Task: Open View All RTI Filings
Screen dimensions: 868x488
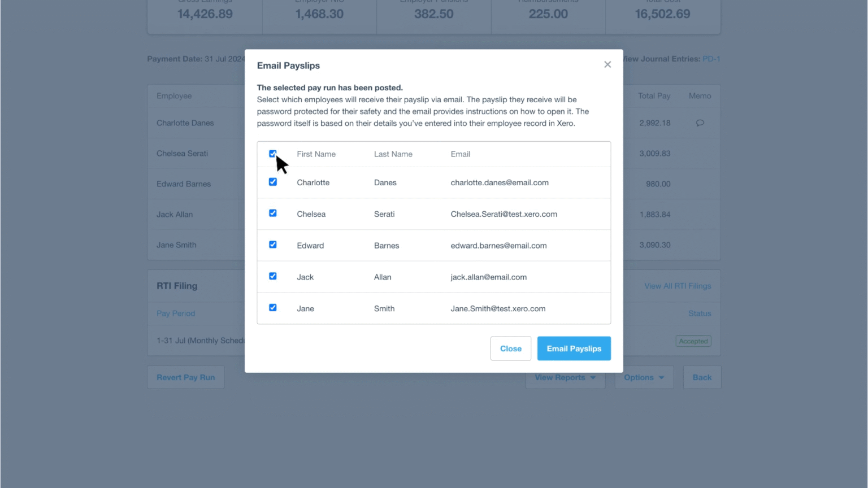Action: pos(677,286)
